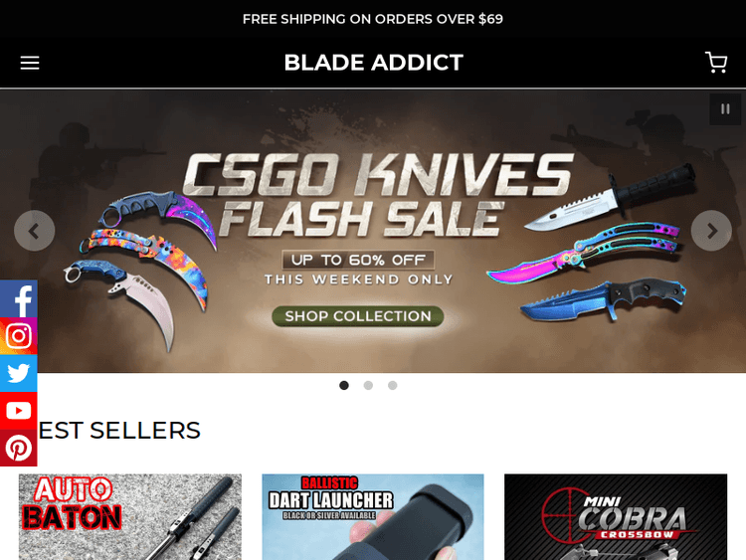View the Mini Cobra Crossbow product

[x=616, y=516]
